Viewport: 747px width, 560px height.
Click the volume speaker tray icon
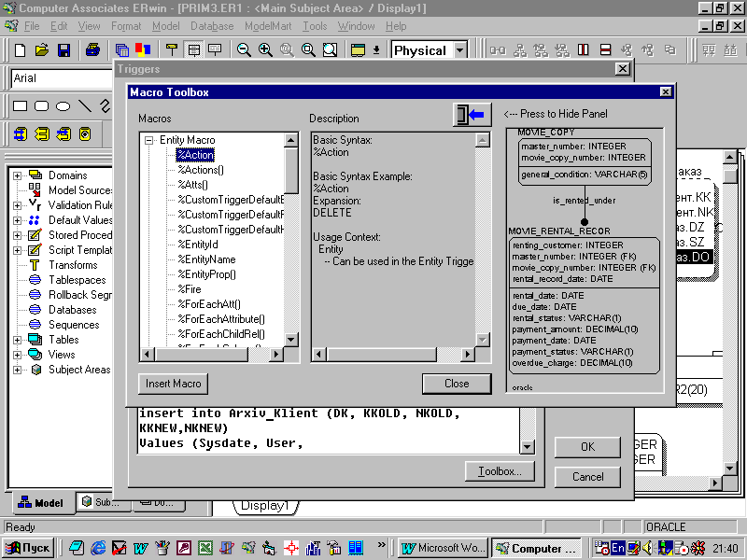tap(647, 548)
